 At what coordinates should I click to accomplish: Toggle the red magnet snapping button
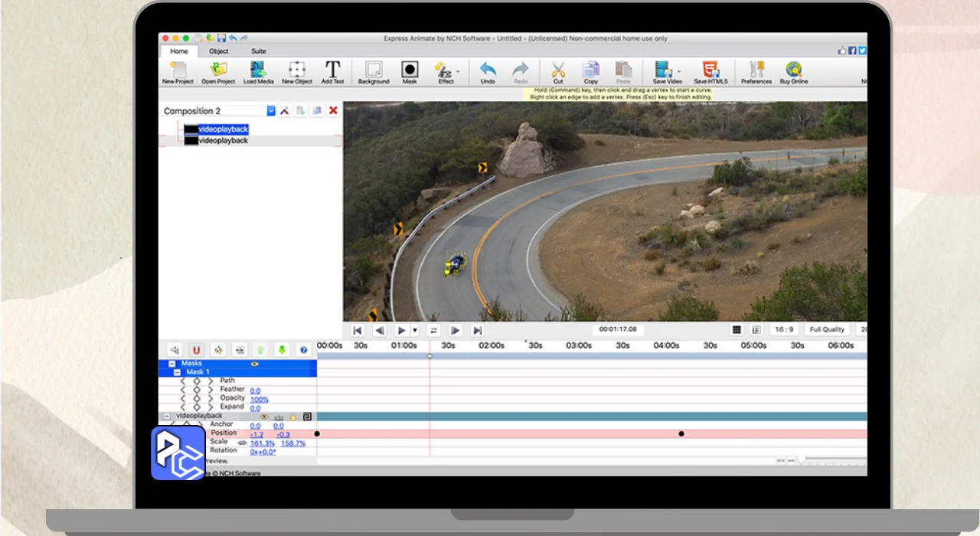click(196, 350)
